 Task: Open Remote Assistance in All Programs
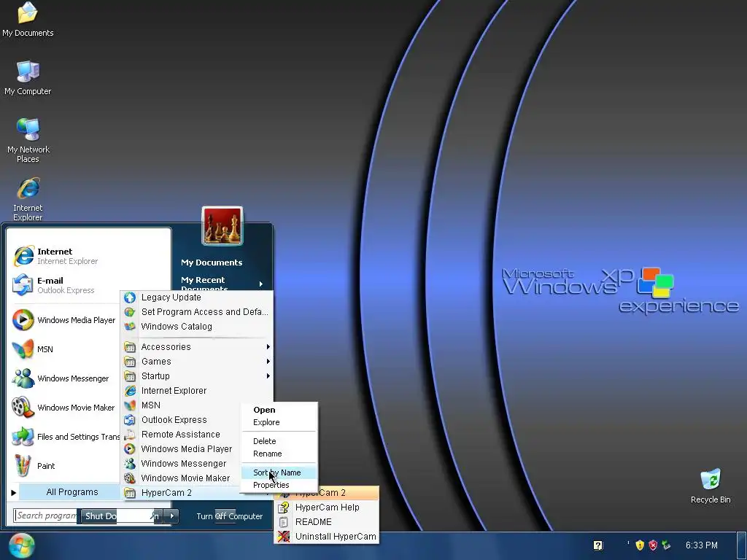tap(181, 435)
